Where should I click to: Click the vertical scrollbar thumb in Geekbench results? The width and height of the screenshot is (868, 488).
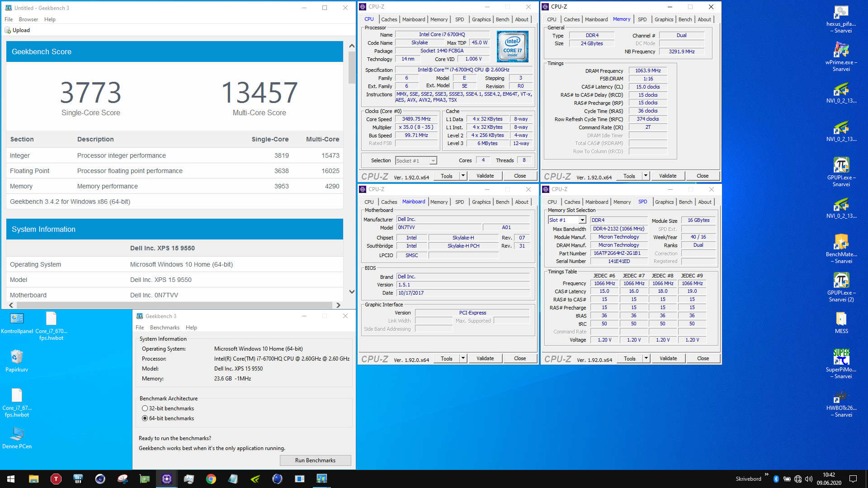click(x=352, y=67)
